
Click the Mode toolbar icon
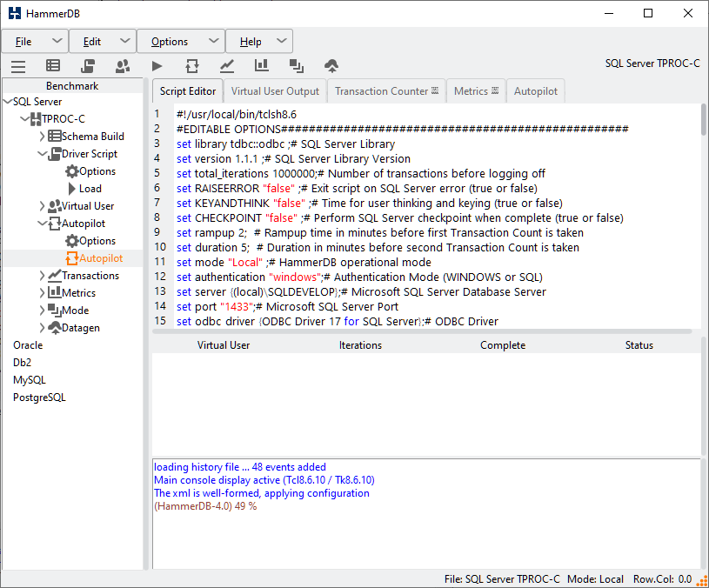(297, 65)
